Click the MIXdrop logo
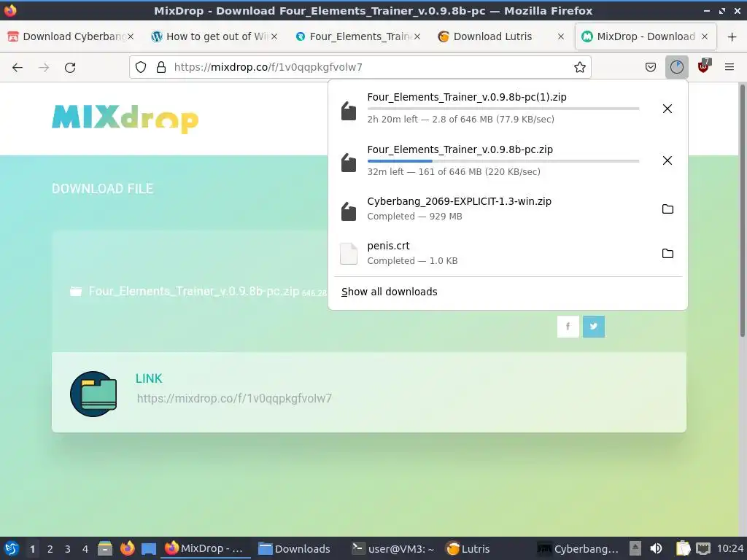The width and height of the screenshot is (747, 560). [x=125, y=118]
